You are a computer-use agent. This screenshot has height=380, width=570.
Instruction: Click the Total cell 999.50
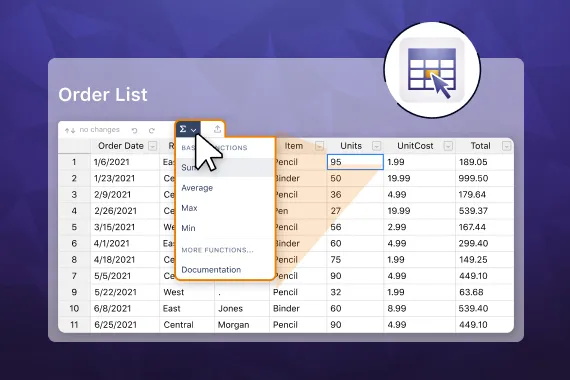[485, 178]
